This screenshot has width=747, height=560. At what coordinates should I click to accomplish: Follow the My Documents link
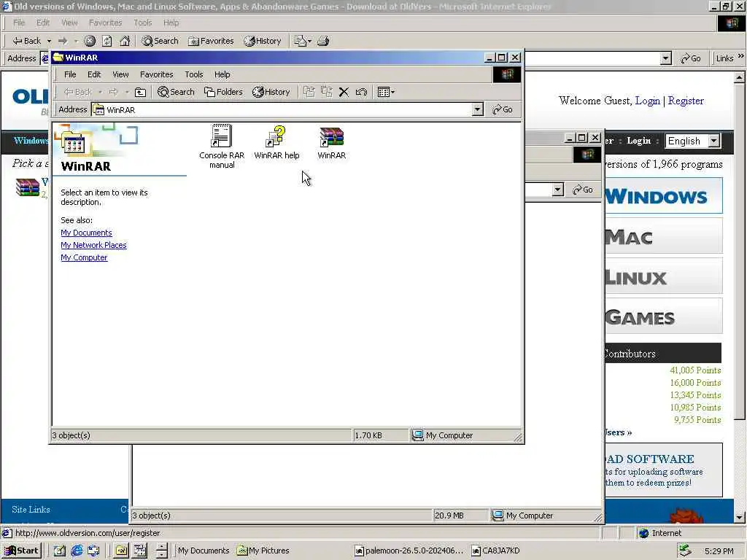point(86,233)
